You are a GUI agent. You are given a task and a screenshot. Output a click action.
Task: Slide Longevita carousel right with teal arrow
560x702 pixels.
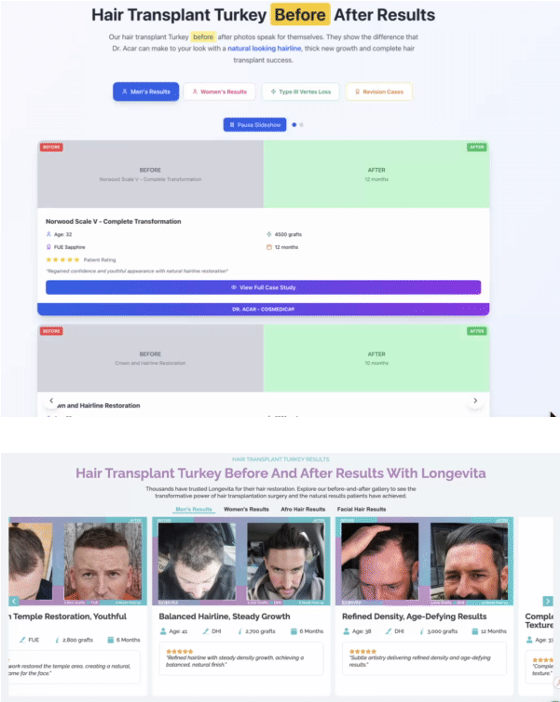(x=547, y=601)
